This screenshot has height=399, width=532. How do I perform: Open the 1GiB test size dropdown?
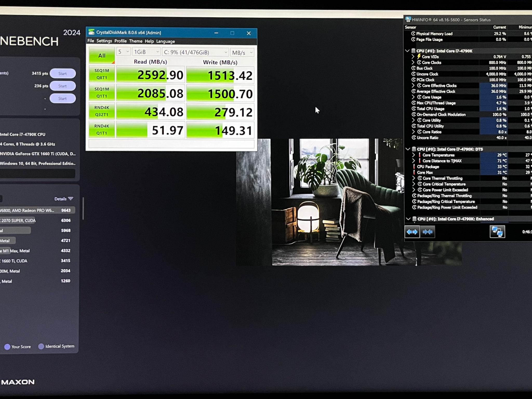click(146, 52)
